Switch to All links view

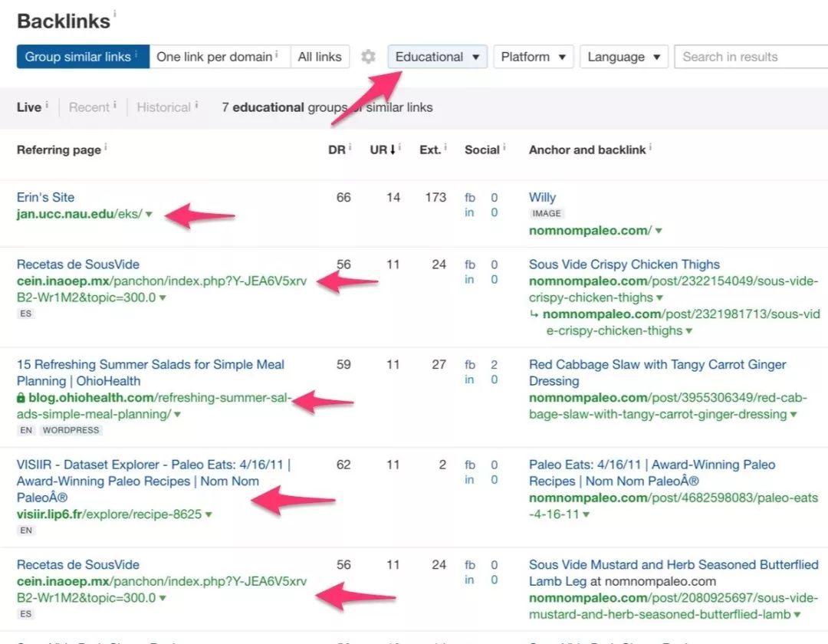pos(320,57)
